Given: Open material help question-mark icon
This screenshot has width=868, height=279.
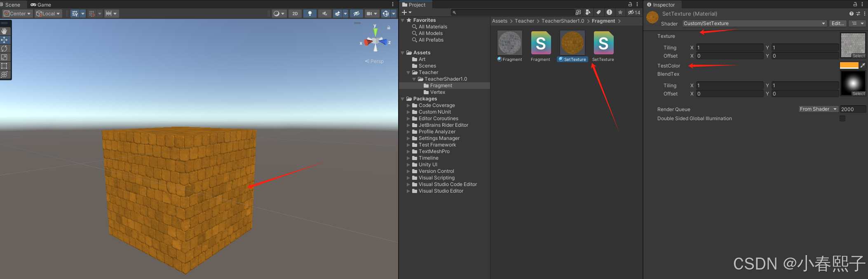Looking at the screenshot, I should (852, 14).
